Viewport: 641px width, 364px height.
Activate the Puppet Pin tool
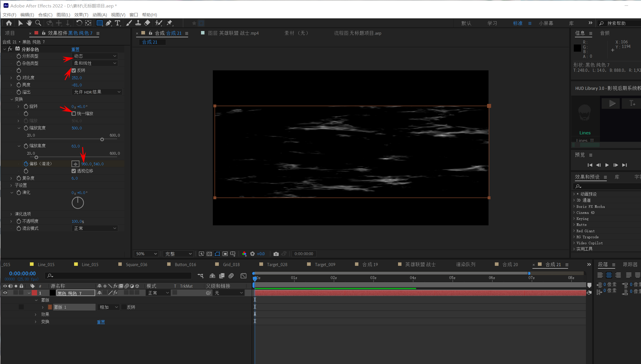(169, 23)
